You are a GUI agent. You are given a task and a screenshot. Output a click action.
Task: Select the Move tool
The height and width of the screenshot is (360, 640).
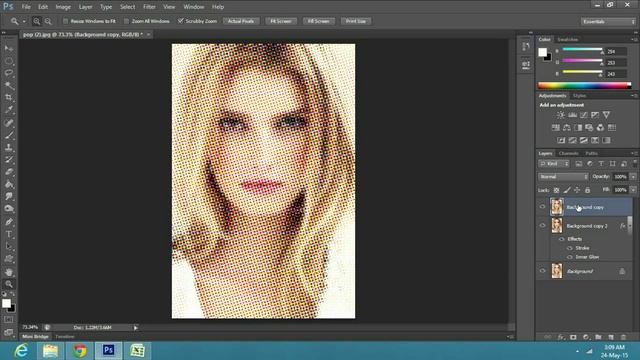click(x=9, y=49)
